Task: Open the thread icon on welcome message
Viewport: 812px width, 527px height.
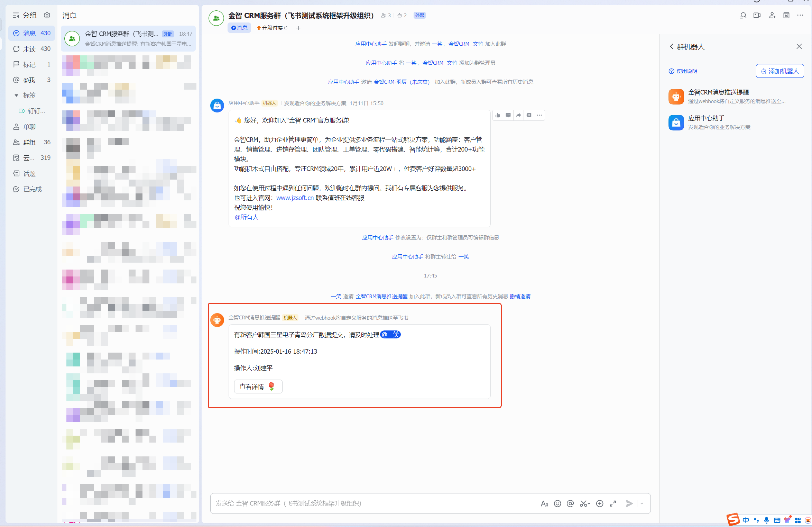Action: click(x=529, y=115)
